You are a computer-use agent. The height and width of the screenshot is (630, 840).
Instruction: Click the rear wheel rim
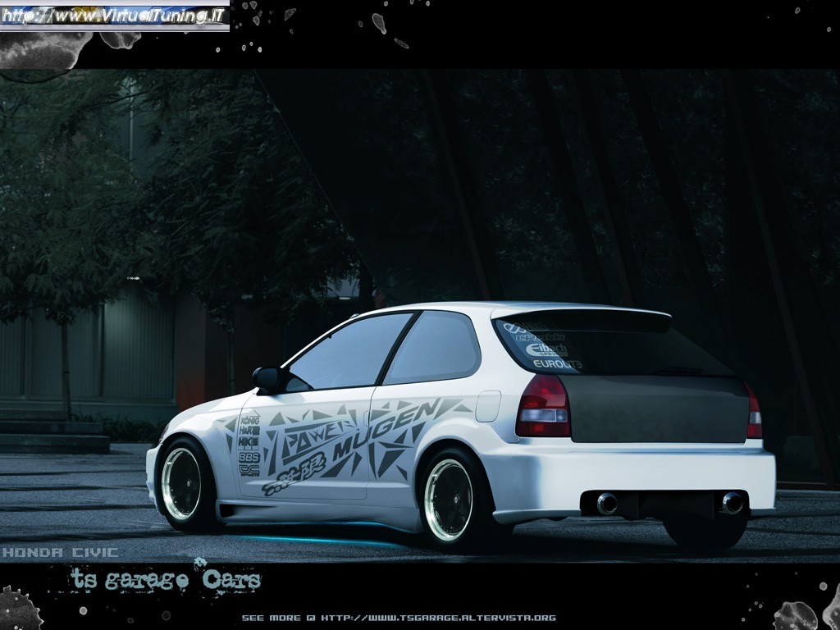[449, 500]
